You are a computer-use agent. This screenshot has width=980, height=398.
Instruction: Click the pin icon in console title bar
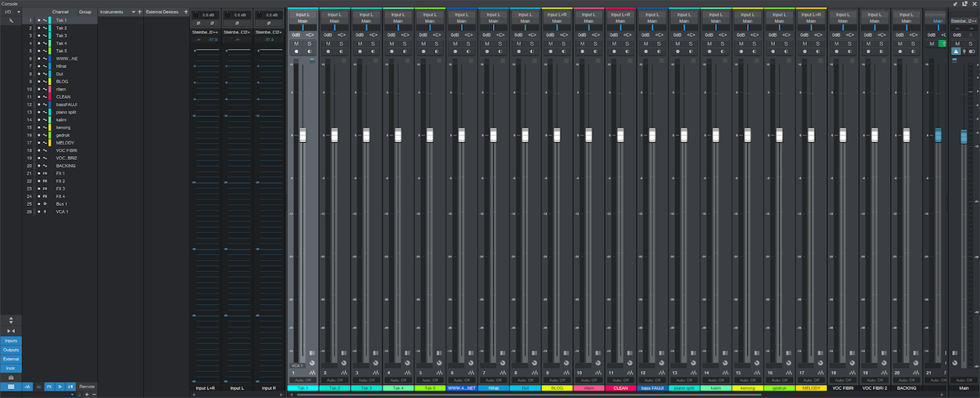pos(955,4)
